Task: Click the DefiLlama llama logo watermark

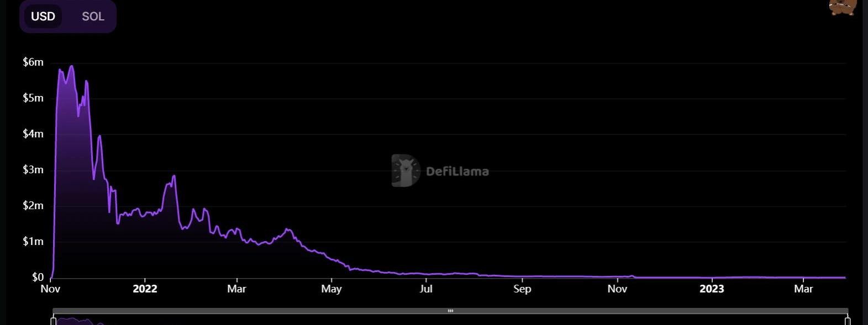Action: pyautogui.click(x=406, y=171)
